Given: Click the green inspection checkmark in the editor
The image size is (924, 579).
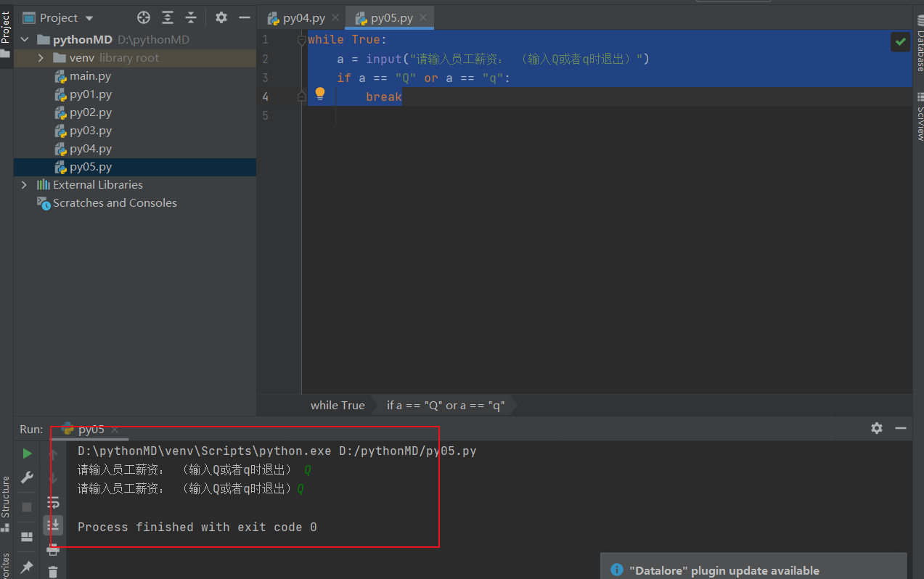Looking at the screenshot, I should tap(901, 42).
